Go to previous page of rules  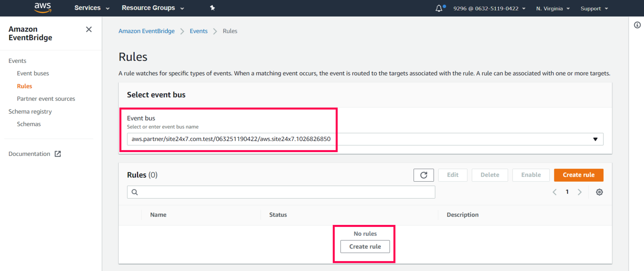click(555, 192)
